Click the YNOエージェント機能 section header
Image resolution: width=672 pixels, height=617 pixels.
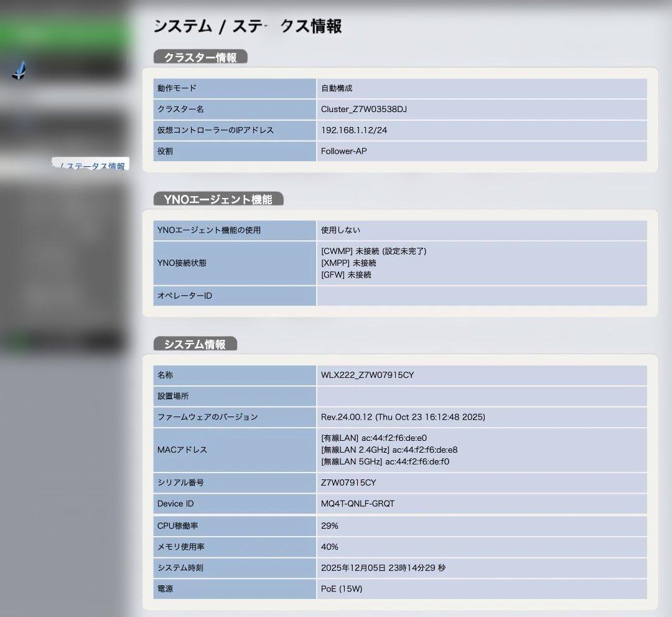218,199
